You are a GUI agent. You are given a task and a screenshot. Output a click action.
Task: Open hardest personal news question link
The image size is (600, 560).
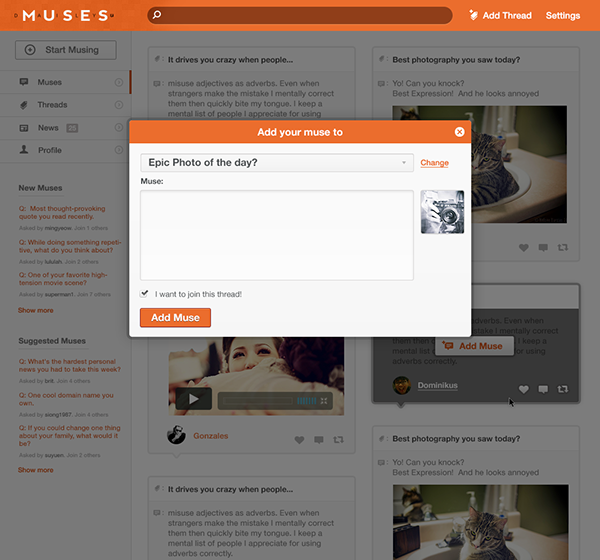pos(70,366)
